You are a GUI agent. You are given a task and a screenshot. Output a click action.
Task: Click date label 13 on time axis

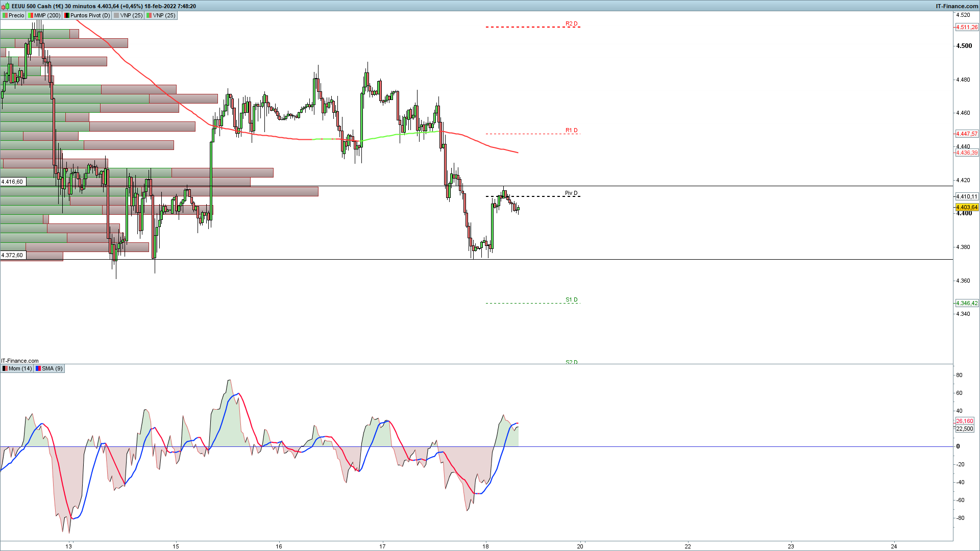click(68, 546)
